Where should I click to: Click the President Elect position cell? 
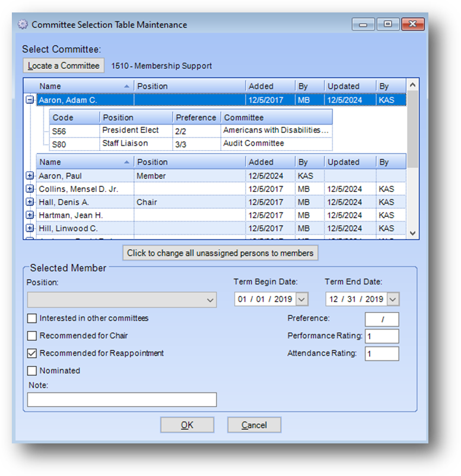tap(136, 130)
